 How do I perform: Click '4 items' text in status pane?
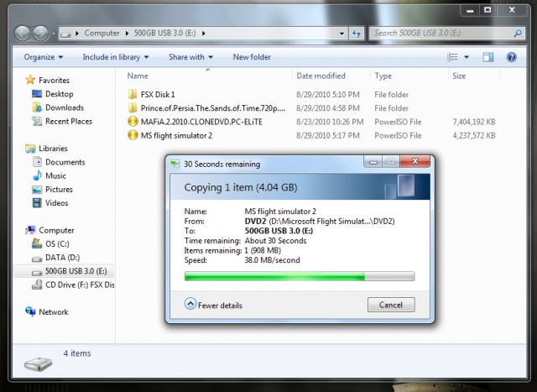click(77, 353)
